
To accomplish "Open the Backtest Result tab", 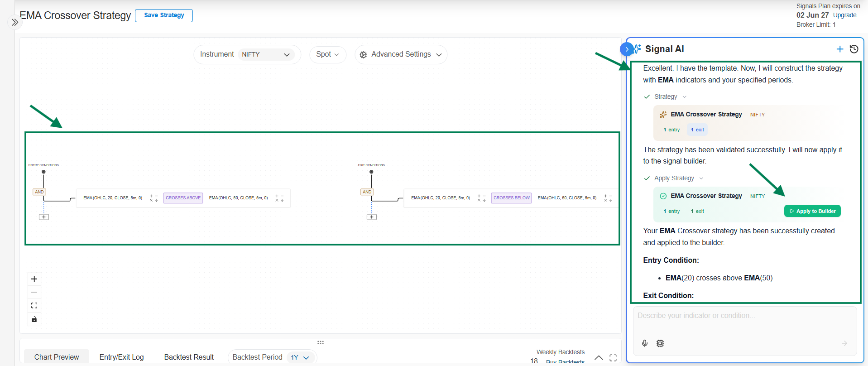I will (189, 357).
